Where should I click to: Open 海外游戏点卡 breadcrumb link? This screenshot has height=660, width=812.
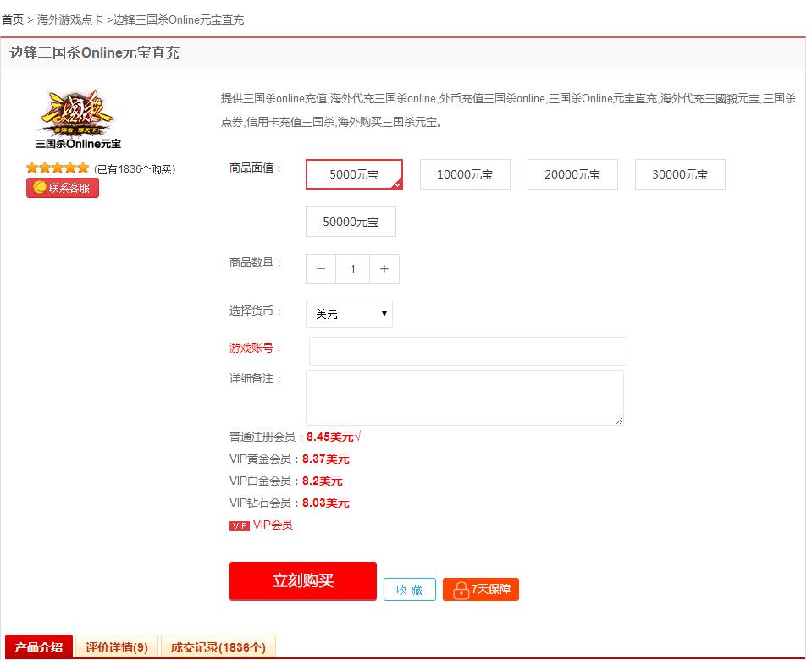(70, 19)
